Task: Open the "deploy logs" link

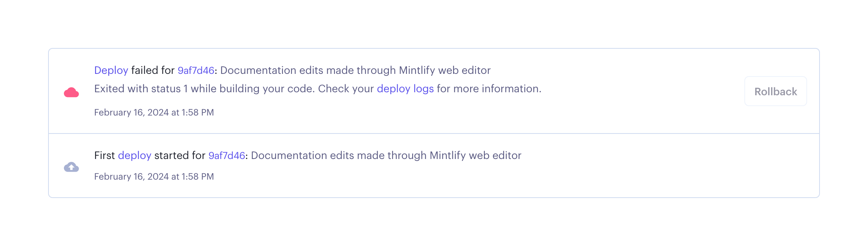Action: click(405, 89)
